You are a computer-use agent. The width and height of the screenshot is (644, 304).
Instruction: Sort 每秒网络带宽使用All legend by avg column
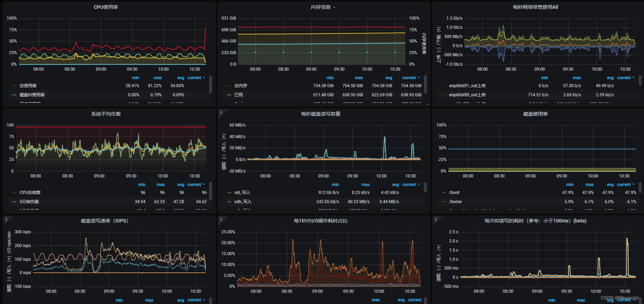610,78
